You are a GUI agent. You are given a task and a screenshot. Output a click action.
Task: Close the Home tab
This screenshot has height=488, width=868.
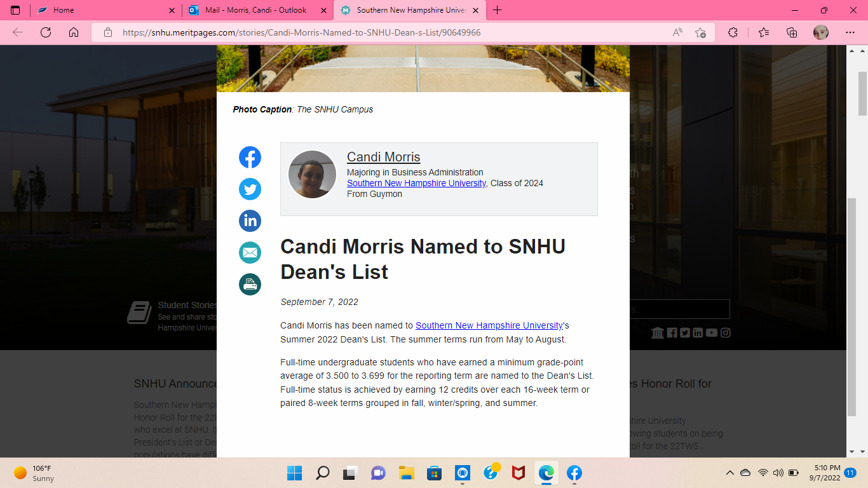[x=172, y=10]
